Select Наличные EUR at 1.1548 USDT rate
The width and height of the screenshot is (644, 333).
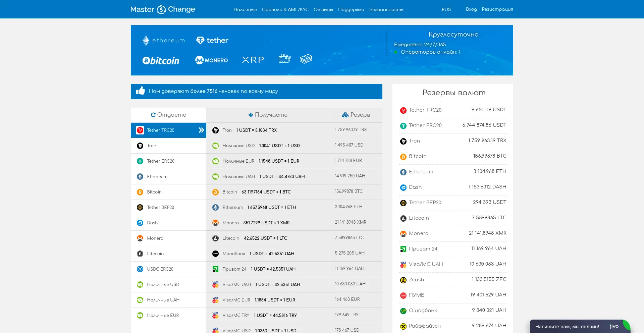tap(268, 161)
